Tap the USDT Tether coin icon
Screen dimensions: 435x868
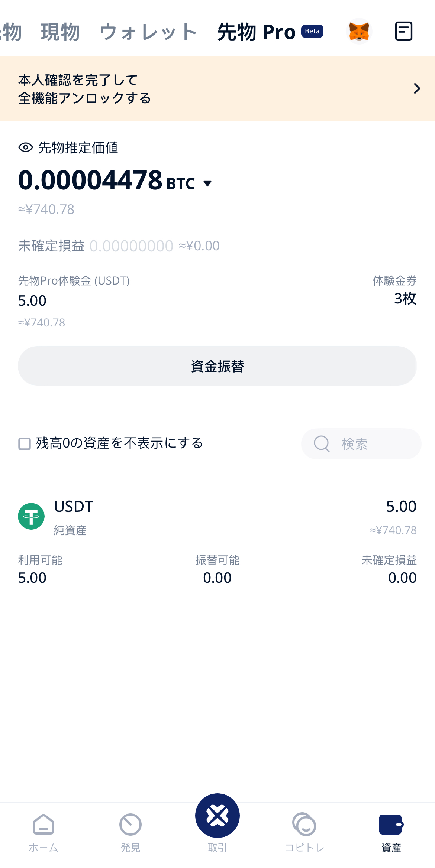click(x=31, y=516)
